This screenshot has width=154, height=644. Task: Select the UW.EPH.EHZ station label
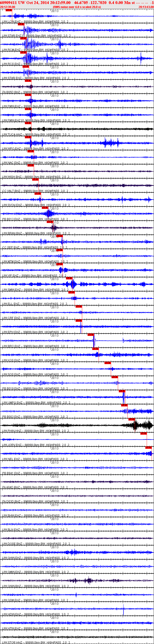(x=35, y=332)
